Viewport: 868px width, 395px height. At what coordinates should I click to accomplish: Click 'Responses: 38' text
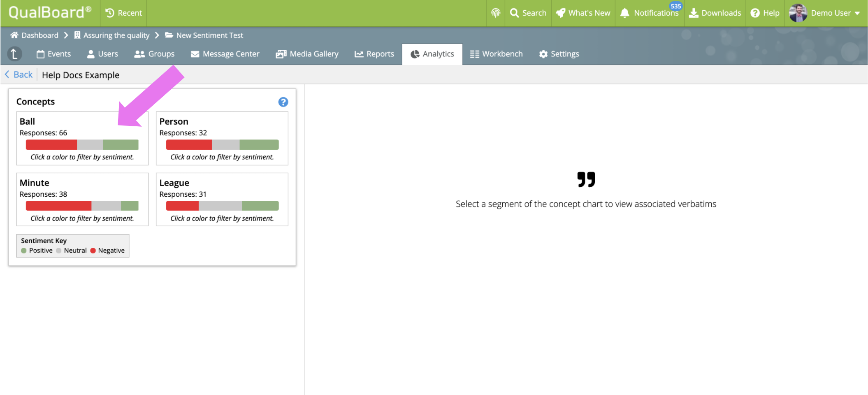click(x=43, y=194)
